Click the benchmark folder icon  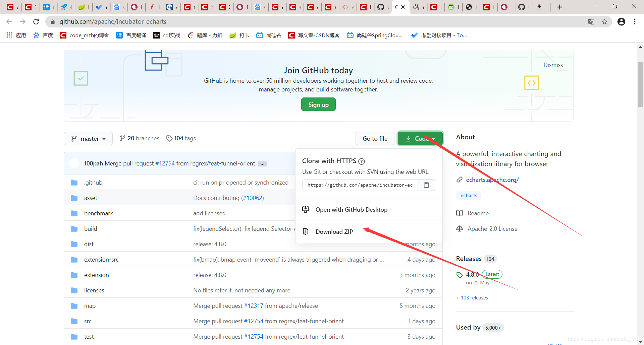pyautogui.click(x=74, y=213)
